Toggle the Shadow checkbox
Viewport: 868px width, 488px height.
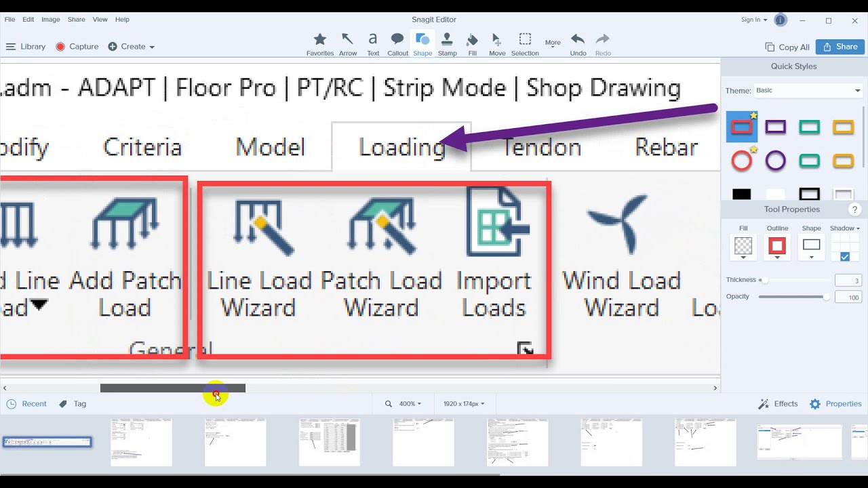click(845, 257)
